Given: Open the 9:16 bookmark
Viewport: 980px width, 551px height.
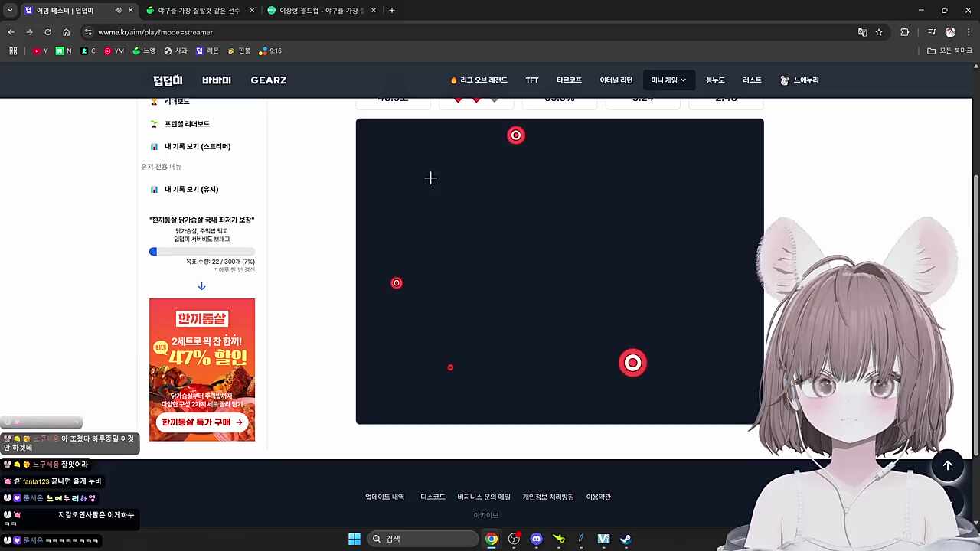Looking at the screenshot, I should point(270,51).
